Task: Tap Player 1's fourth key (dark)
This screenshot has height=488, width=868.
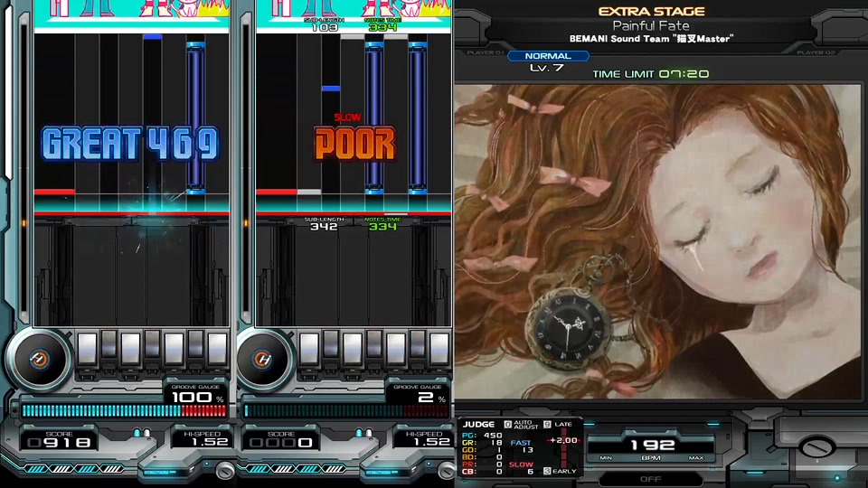Action: click(x=152, y=344)
